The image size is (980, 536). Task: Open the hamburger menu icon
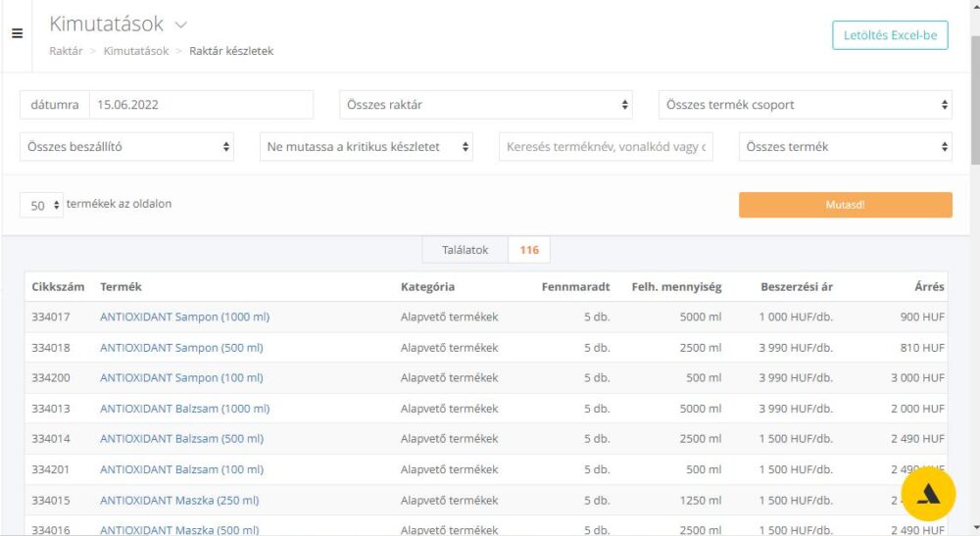coord(17,33)
